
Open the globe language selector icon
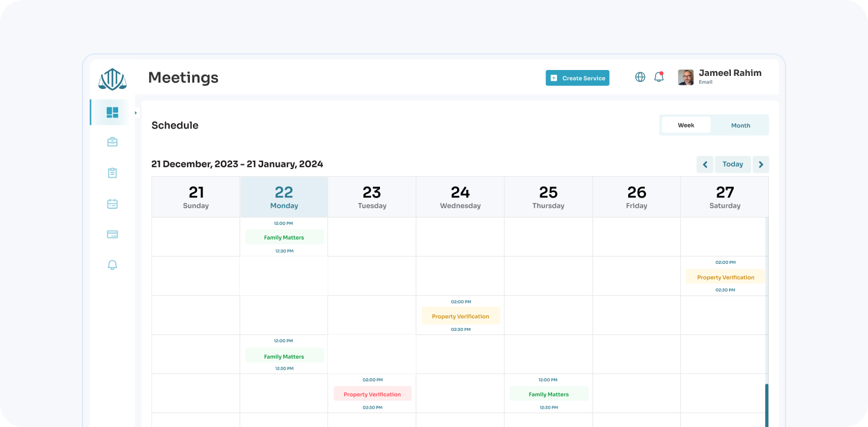[x=640, y=77]
